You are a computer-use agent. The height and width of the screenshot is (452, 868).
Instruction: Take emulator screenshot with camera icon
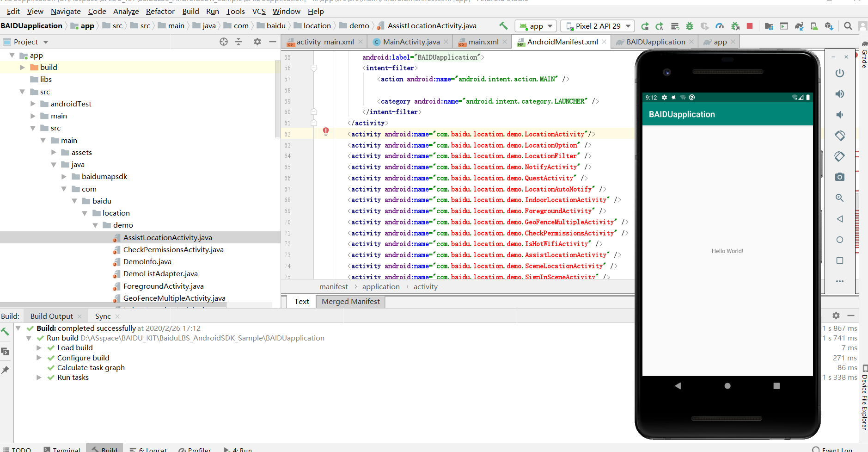tap(840, 177)
